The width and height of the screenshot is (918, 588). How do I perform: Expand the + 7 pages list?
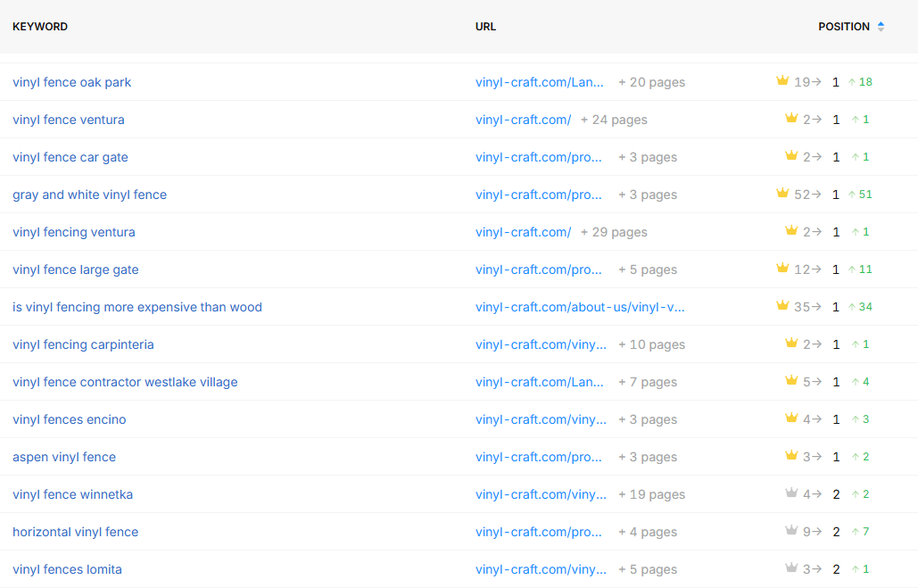click(x=648, y=383)
